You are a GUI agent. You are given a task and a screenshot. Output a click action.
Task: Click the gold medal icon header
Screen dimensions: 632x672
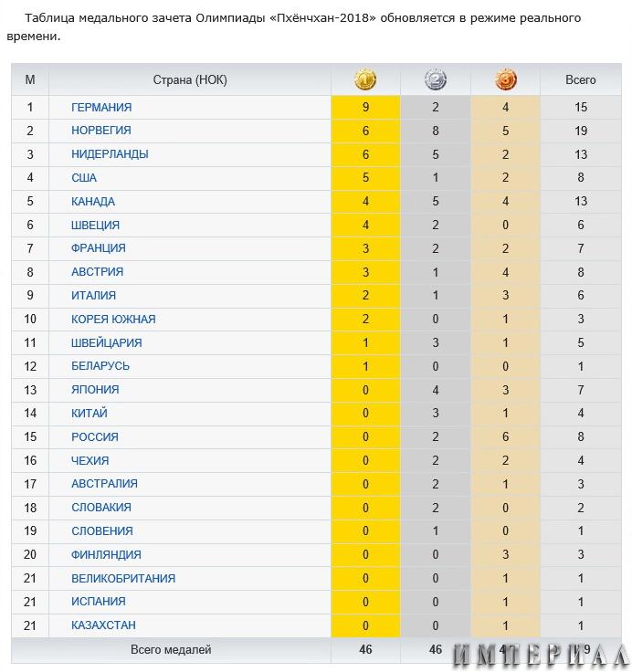point(365,79)
